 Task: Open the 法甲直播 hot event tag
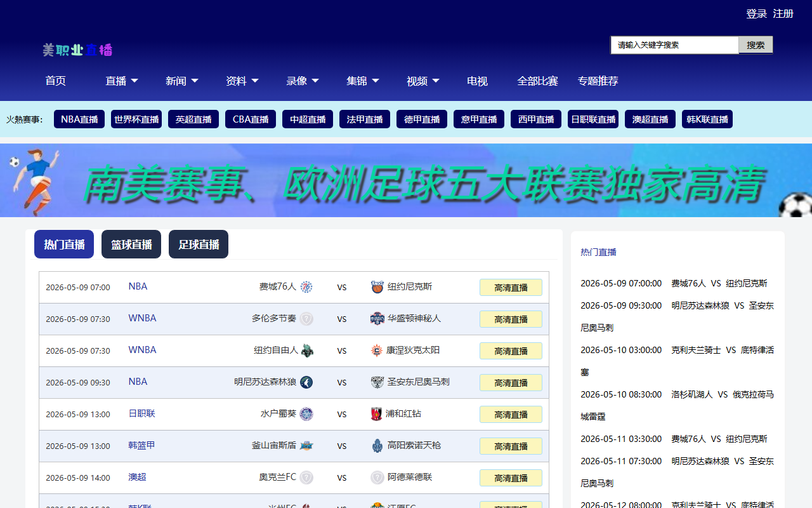tap(365, 119)
